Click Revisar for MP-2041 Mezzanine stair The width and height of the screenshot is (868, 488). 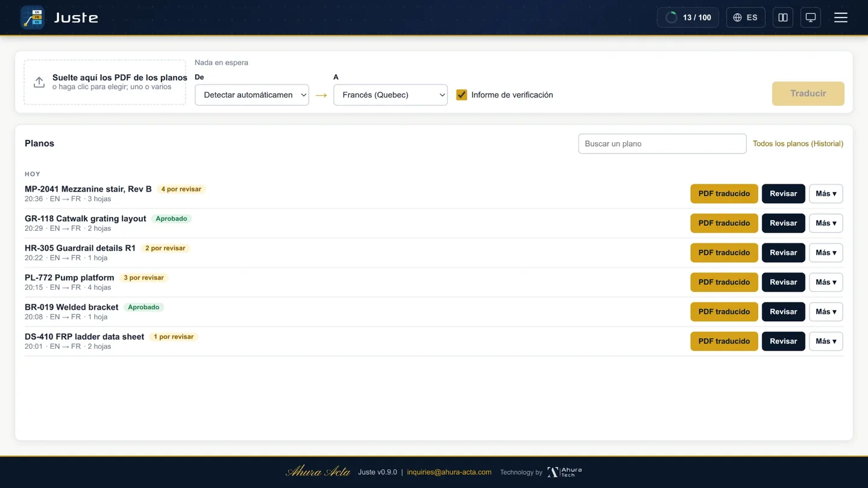pyautogui.click(x=784, y=193)
